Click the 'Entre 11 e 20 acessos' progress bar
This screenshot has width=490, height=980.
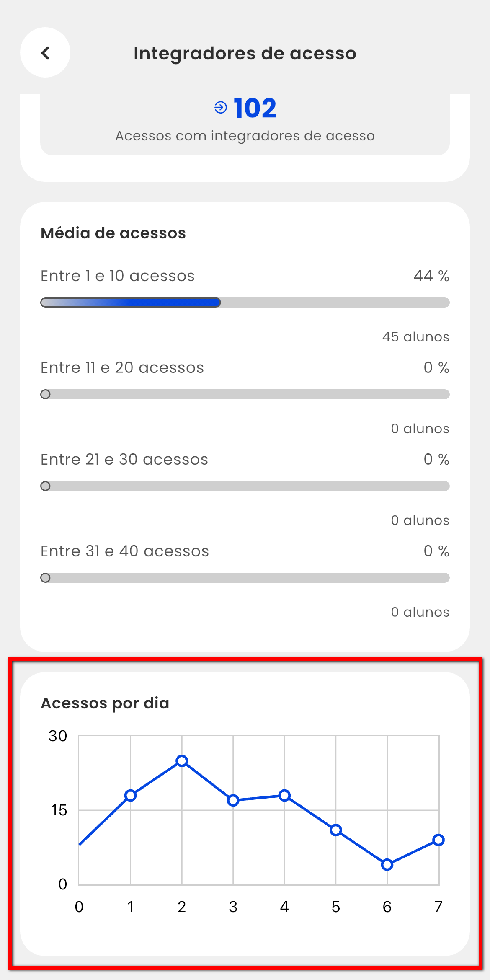coord(245,394)
